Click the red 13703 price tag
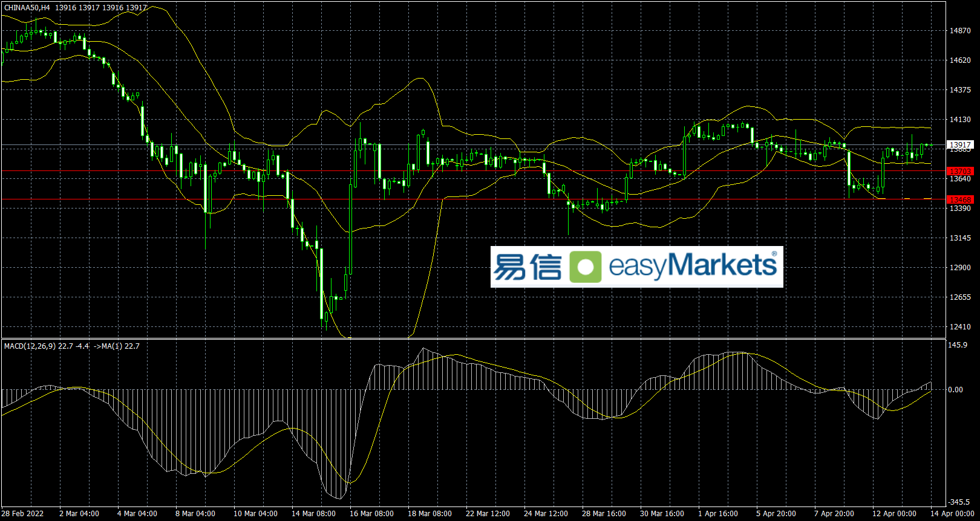 (x=960, y=172)
